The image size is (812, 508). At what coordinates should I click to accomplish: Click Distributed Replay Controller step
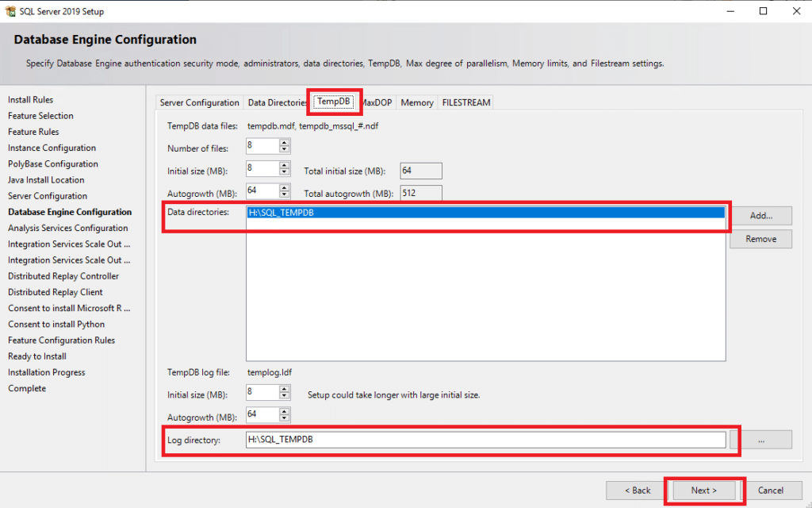tap(63, 276)
